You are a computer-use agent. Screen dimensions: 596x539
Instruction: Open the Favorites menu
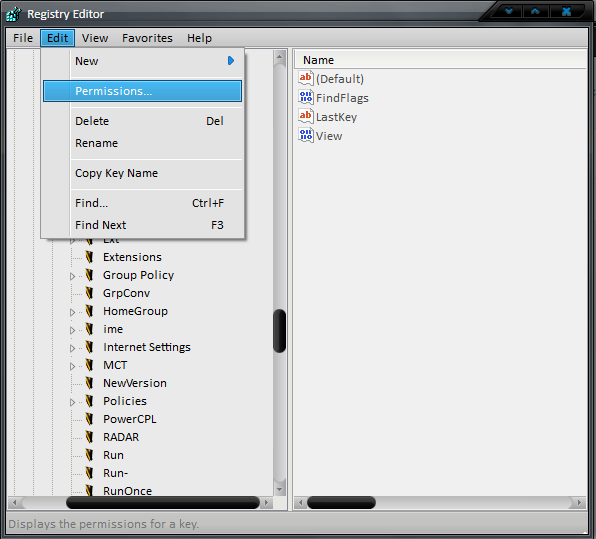(x=147, y=38)
